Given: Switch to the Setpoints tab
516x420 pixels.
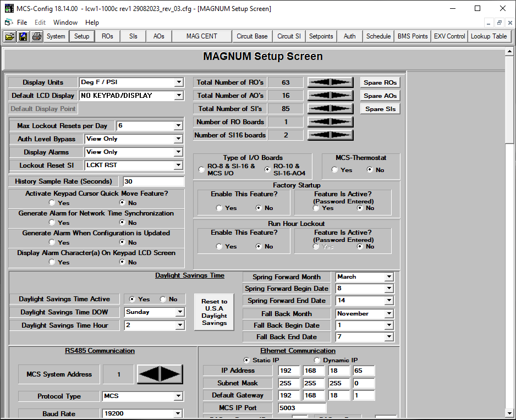Looking at the screenshot, I should (321, 36).
